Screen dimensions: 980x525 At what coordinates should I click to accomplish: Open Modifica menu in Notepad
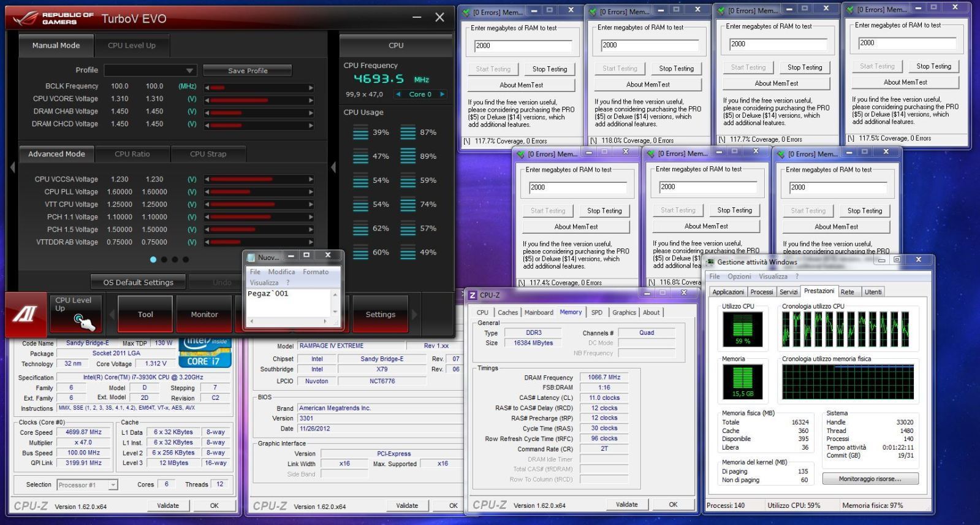(x=281, y=272)
